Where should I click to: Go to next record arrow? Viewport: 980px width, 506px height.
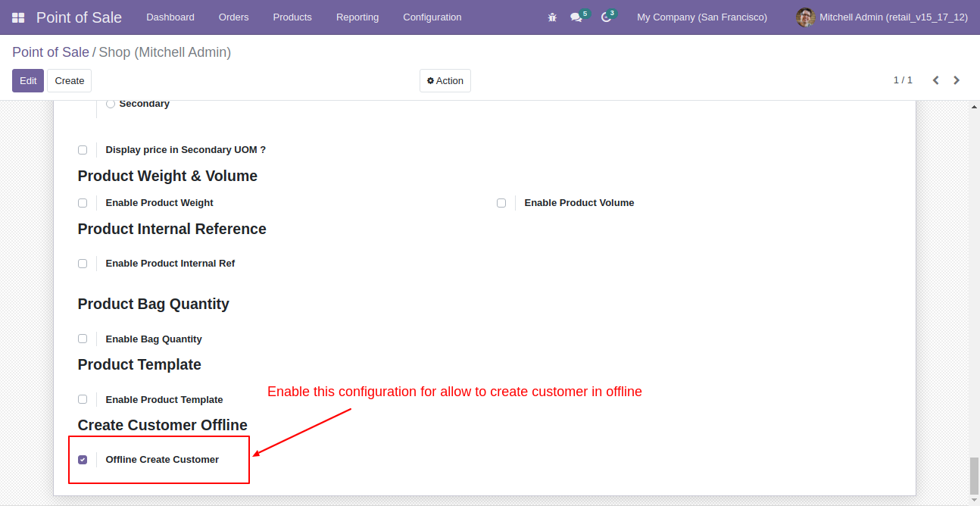957,80
